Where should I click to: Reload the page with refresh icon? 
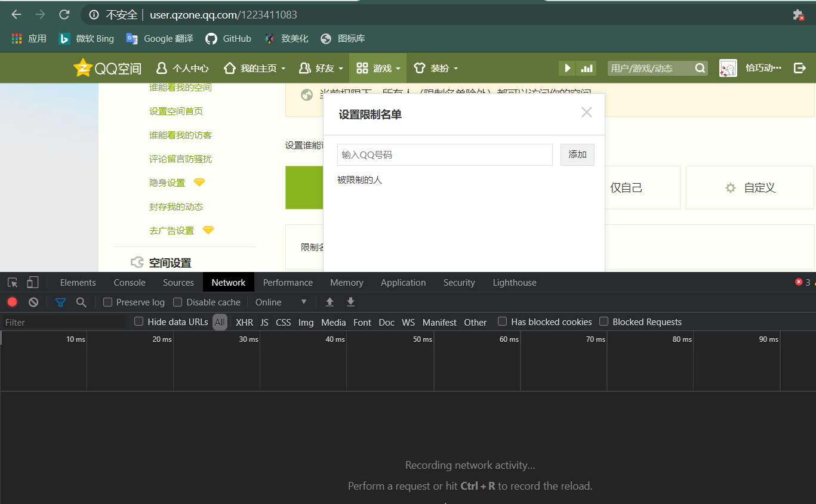64,14
